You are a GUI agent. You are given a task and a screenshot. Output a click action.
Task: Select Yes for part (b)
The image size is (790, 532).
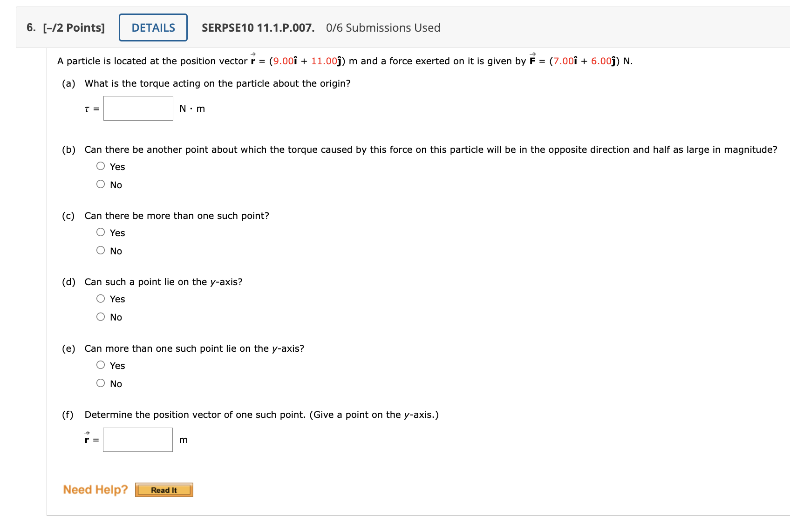(101, 165)
